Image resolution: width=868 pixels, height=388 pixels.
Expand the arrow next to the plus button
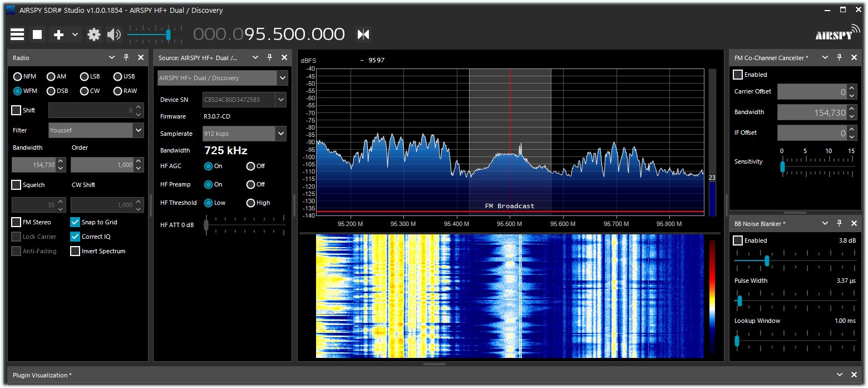point(75,35)
